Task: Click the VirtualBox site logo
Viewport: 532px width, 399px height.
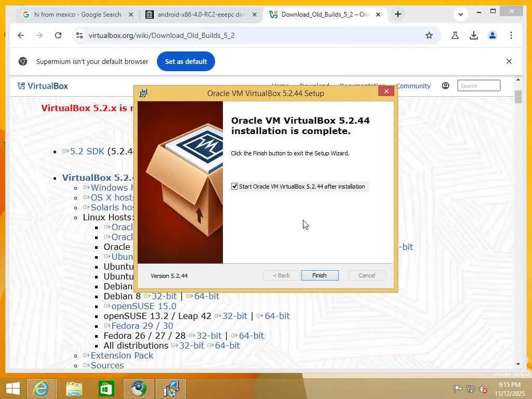Action: [43, 86]
